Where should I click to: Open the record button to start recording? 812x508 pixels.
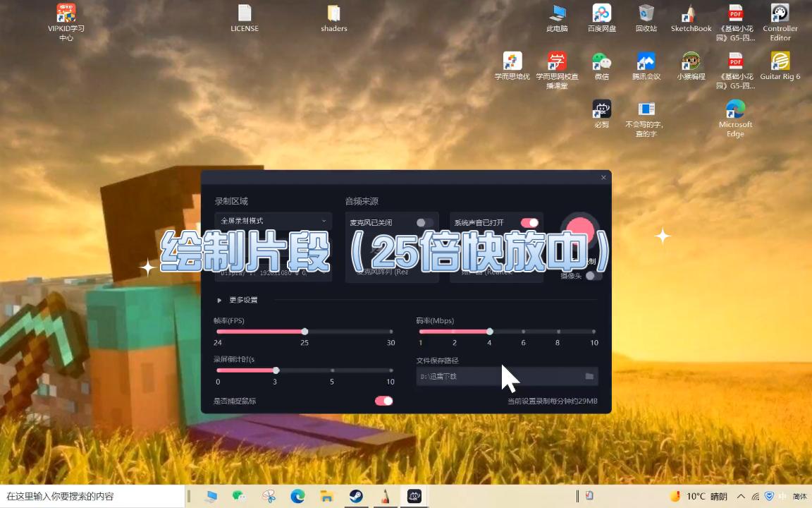click(x=579, y=229)
